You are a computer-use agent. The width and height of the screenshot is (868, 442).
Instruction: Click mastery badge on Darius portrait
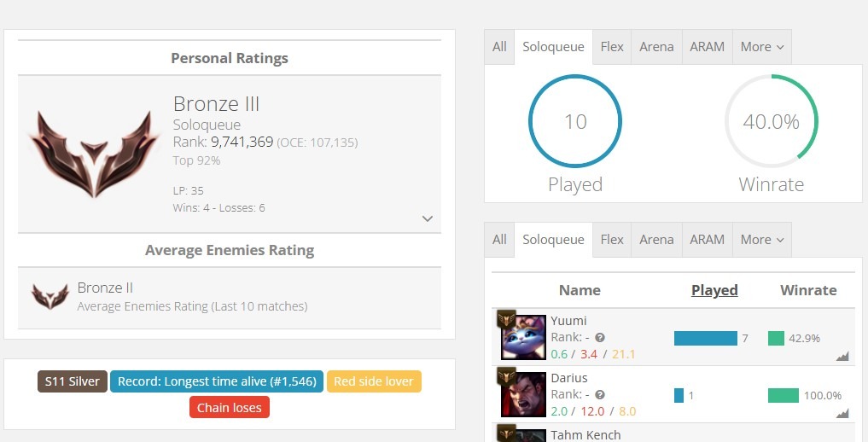click(506, 376)
